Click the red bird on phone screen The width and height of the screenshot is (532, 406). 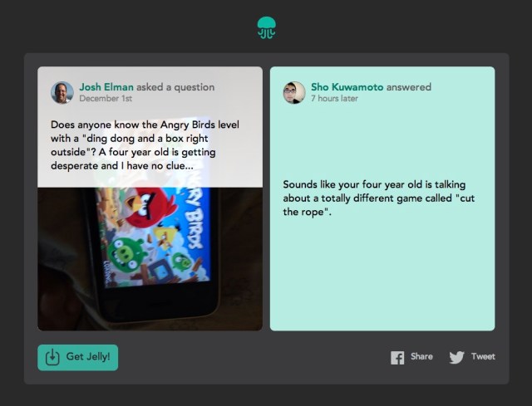(x=150, y=207)
